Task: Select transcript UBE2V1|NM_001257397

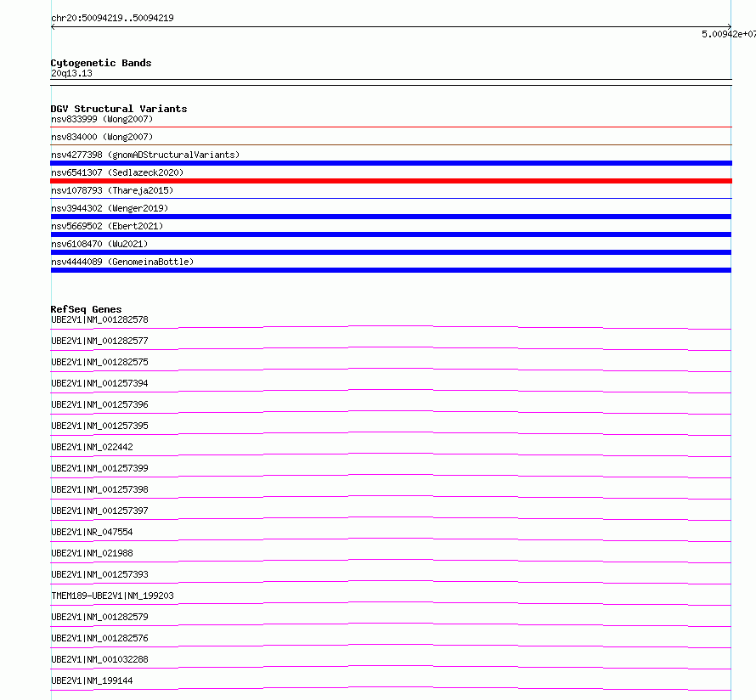Action: point(99,511)
